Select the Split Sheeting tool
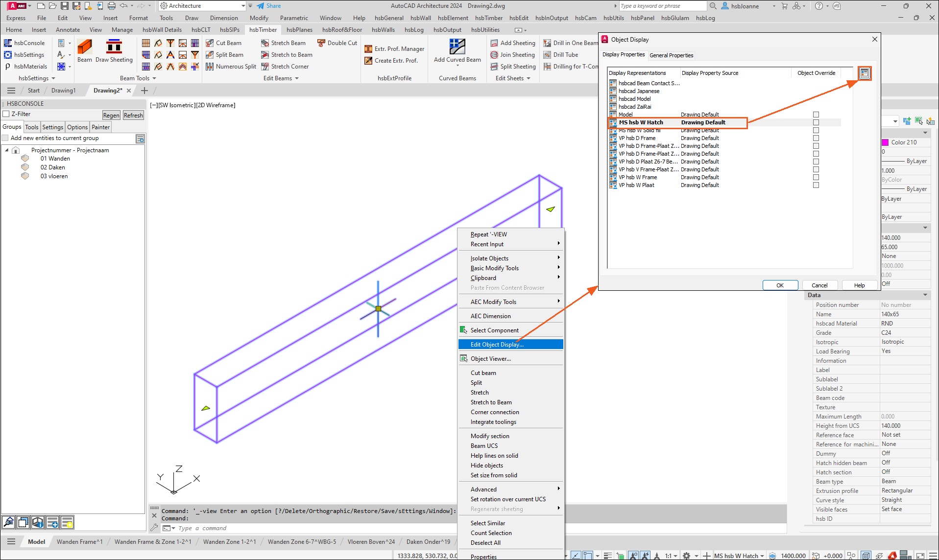 coord(513,67)
